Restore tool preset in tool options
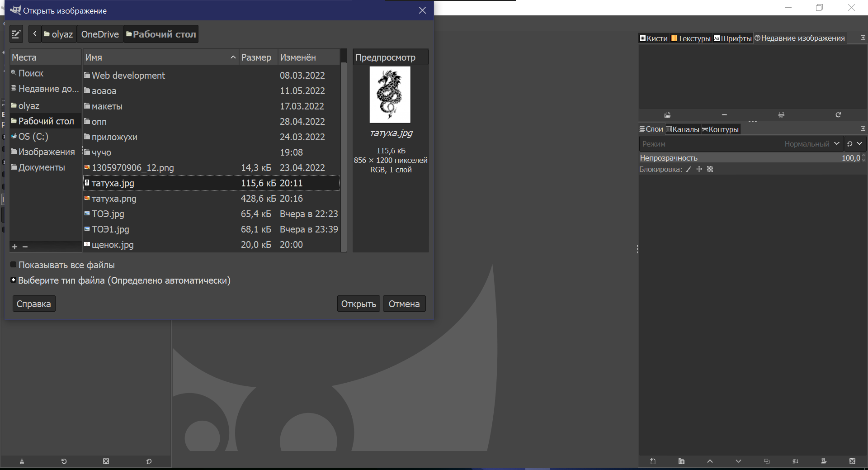Image resolution: width=868 pixels, height=470 pixels. [x=64, y=461]
